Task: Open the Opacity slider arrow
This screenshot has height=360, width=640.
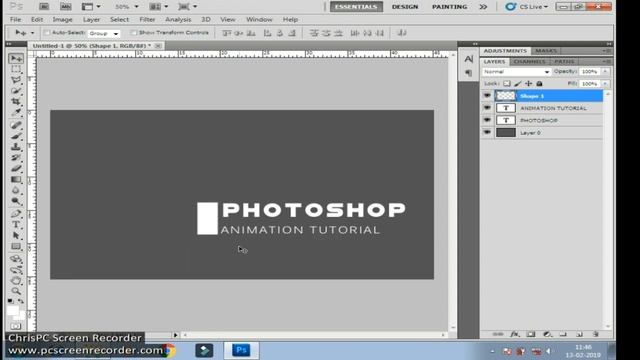Action: click(605, 71)
